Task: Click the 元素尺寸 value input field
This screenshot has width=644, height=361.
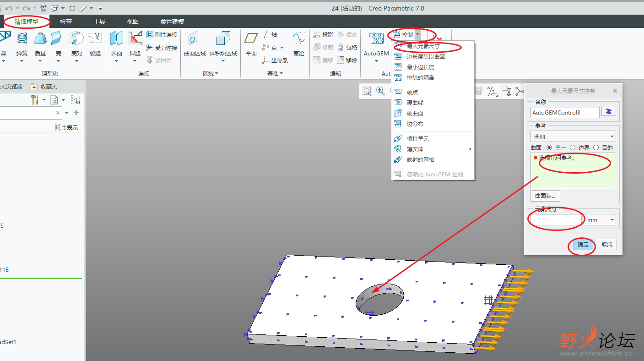Action: [556, 220]
